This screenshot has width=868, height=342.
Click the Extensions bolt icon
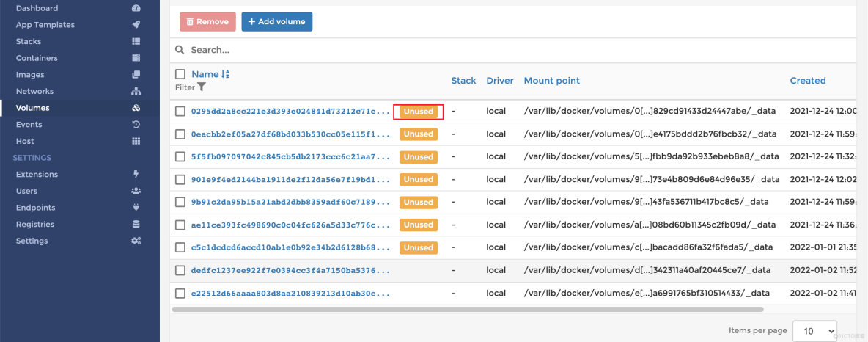tap(136, 175)
